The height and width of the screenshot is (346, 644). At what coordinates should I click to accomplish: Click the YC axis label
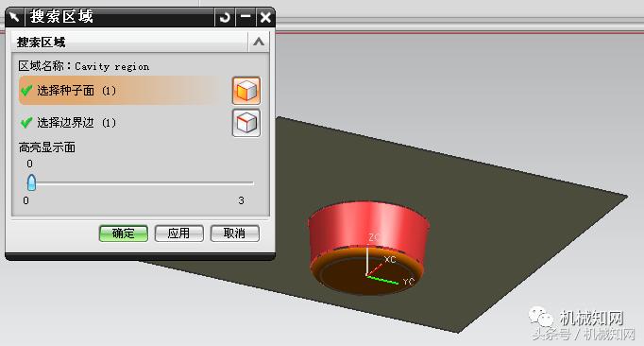409,282
